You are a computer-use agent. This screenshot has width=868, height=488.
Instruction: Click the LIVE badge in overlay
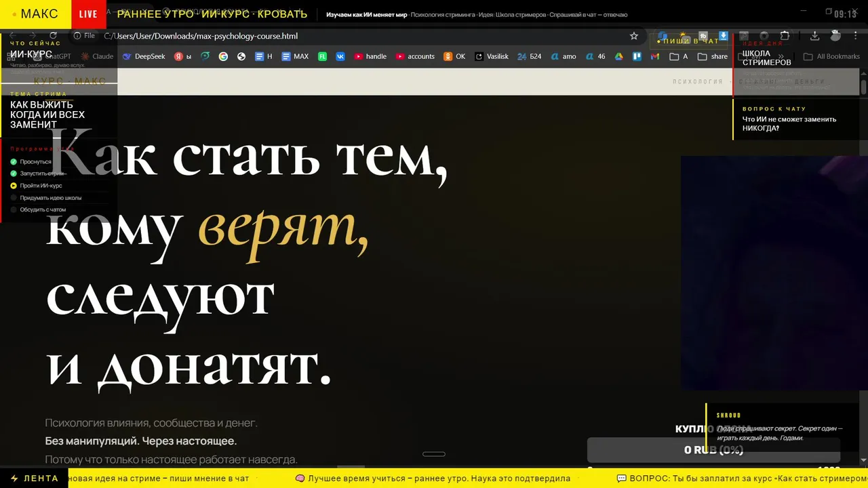[88, 14]
